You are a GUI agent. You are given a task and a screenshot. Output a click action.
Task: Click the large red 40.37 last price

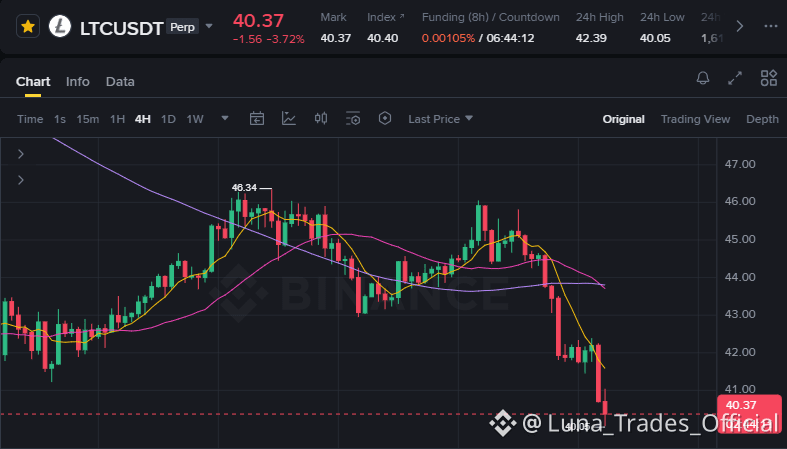coord(258,21)
